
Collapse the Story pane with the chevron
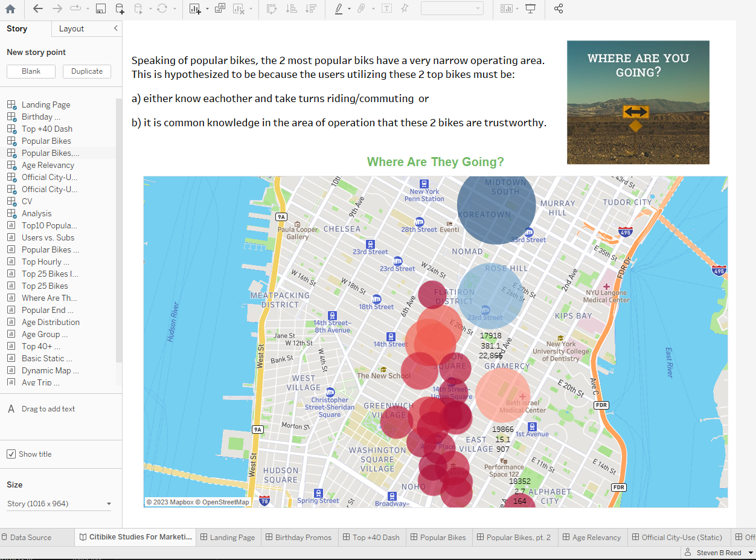pyautogui.click(x=117, y=28)
